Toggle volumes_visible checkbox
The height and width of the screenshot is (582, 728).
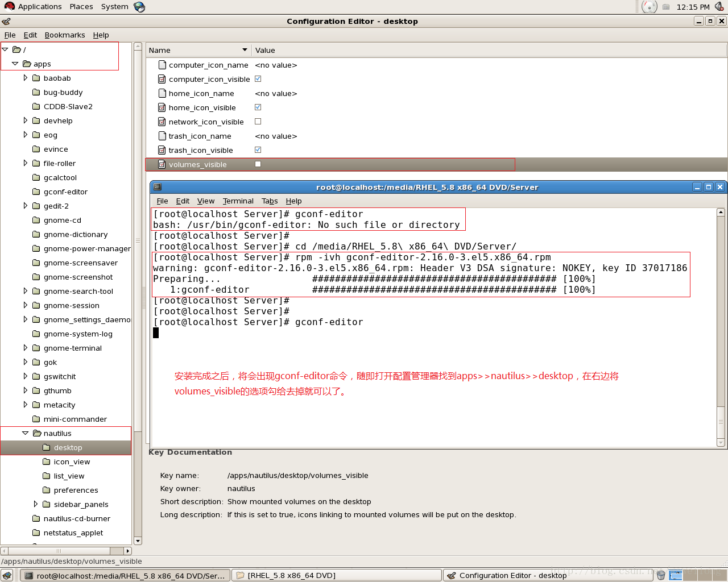[258, 164]
